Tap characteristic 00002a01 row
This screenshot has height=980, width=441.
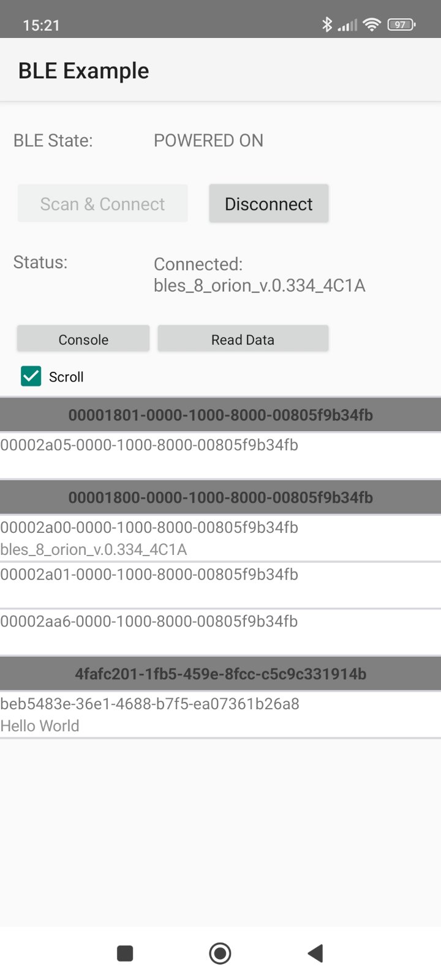click(x=221, y=584)
